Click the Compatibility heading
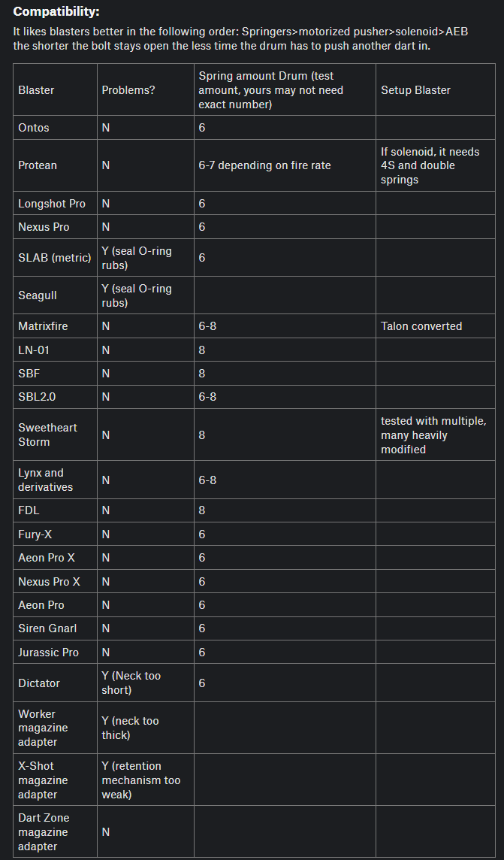Viewport: 504px width, 860px height. pos(56,12)
